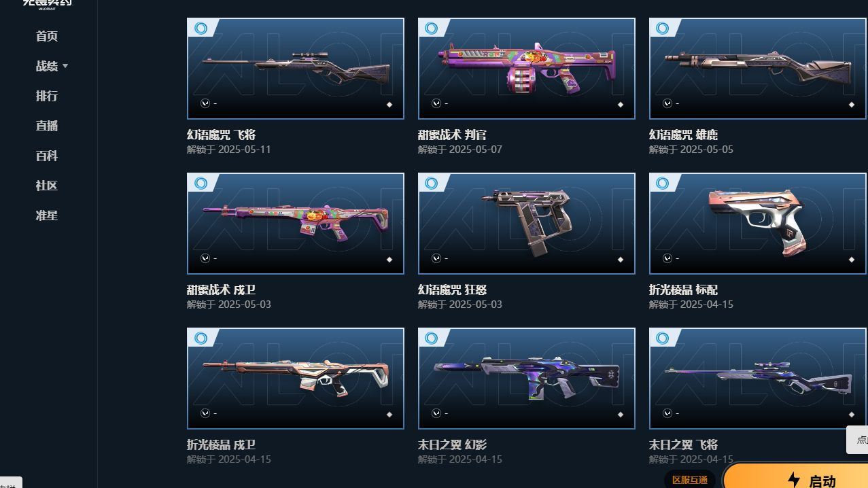The width and height of the screenshot is (868, 488).
Task: Select the 折光棱晶 标配 pistol skin image
Action: [758, 224]
